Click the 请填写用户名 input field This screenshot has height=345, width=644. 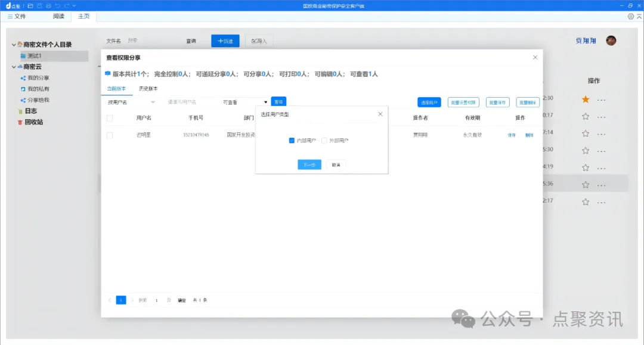click(191, 102)
